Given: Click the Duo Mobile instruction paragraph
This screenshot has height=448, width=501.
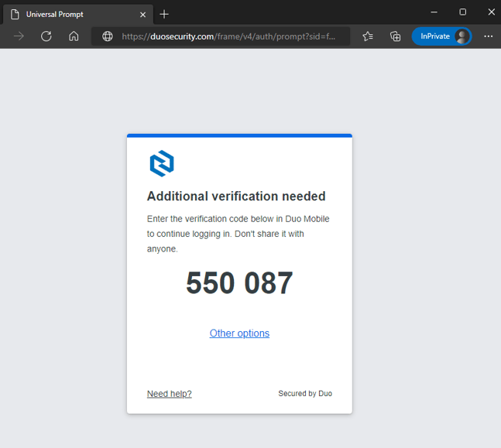Looking at the screenshot, I should pos(238,234).
